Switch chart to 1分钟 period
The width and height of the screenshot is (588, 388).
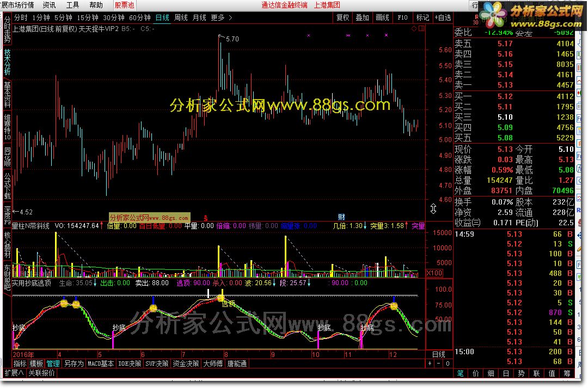41,17
